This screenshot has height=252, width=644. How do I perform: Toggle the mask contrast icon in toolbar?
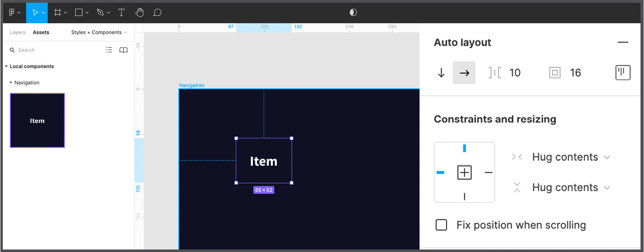coord(353,12)
